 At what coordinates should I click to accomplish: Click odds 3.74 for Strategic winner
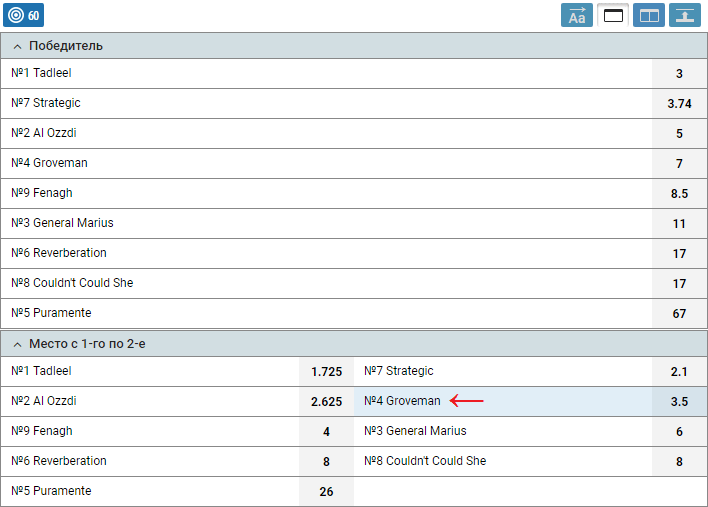pos(679,103)
